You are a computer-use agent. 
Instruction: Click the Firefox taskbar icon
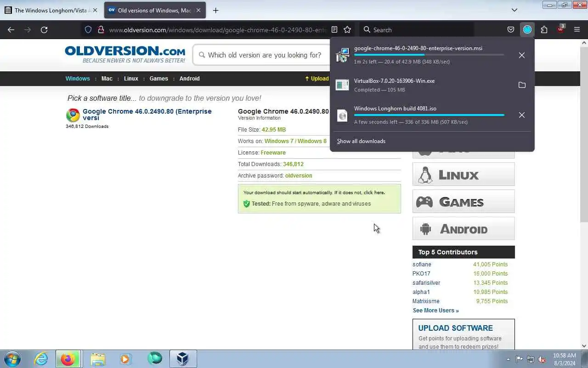tap(68, 359)
